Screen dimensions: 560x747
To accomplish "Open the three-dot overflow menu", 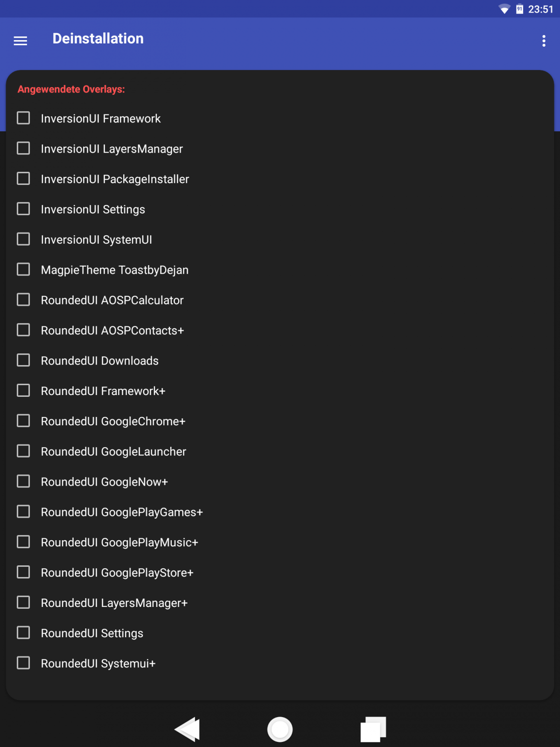I will click(544, 41).
